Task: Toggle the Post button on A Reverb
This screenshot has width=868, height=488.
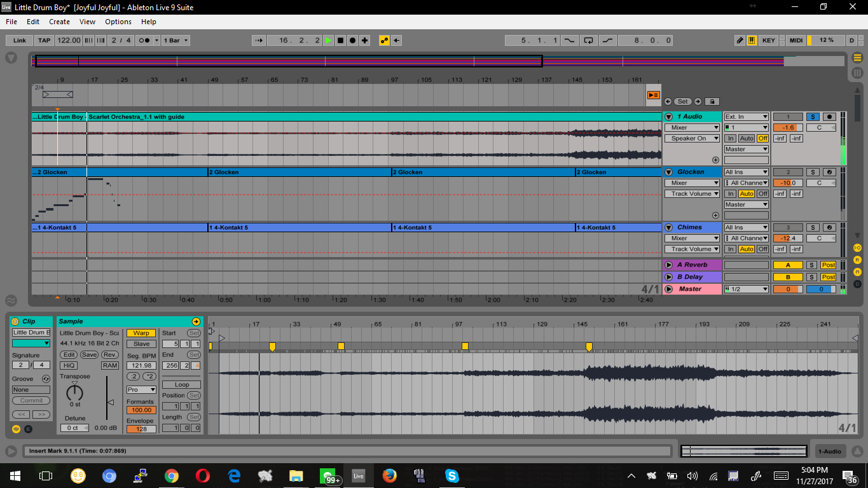Action: (828, 265)
